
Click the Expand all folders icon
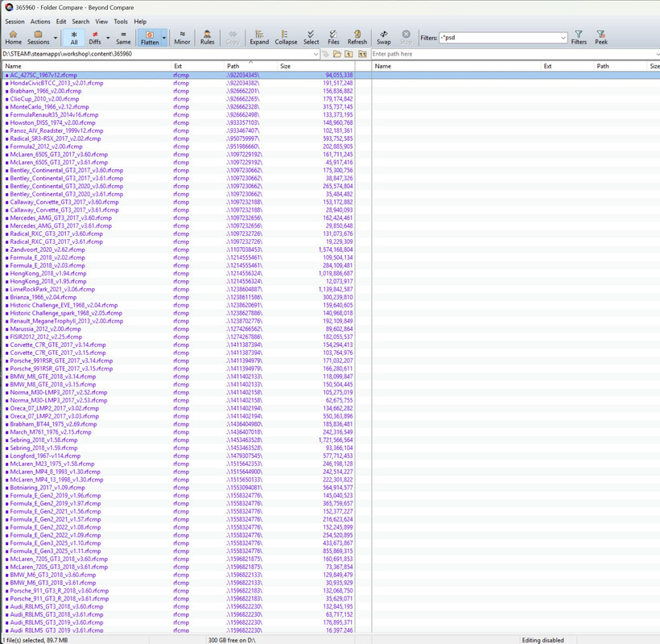pos(259,38)
